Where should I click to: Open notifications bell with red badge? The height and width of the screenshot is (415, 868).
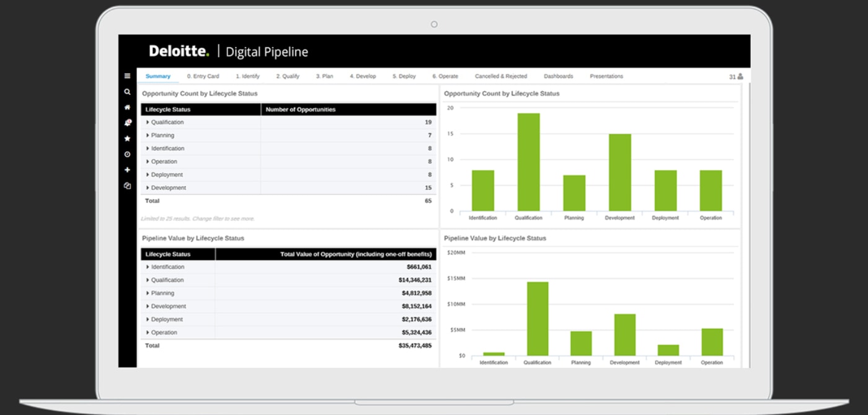coord(128,123)
